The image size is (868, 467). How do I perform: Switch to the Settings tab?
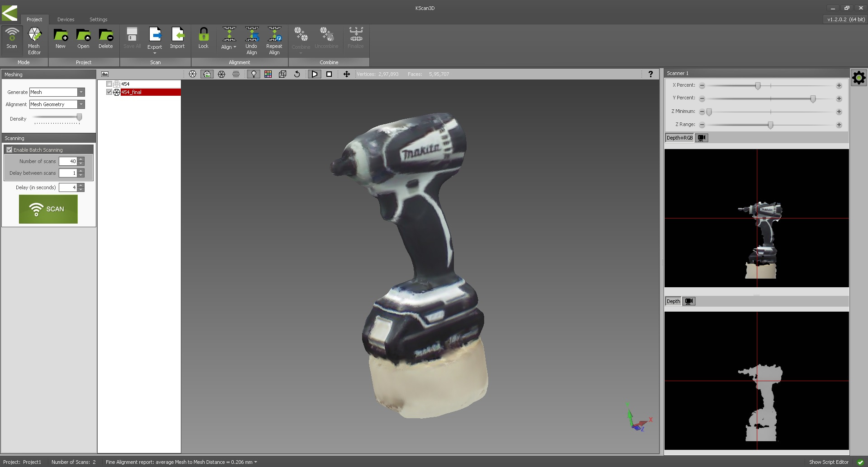[98, 19]
